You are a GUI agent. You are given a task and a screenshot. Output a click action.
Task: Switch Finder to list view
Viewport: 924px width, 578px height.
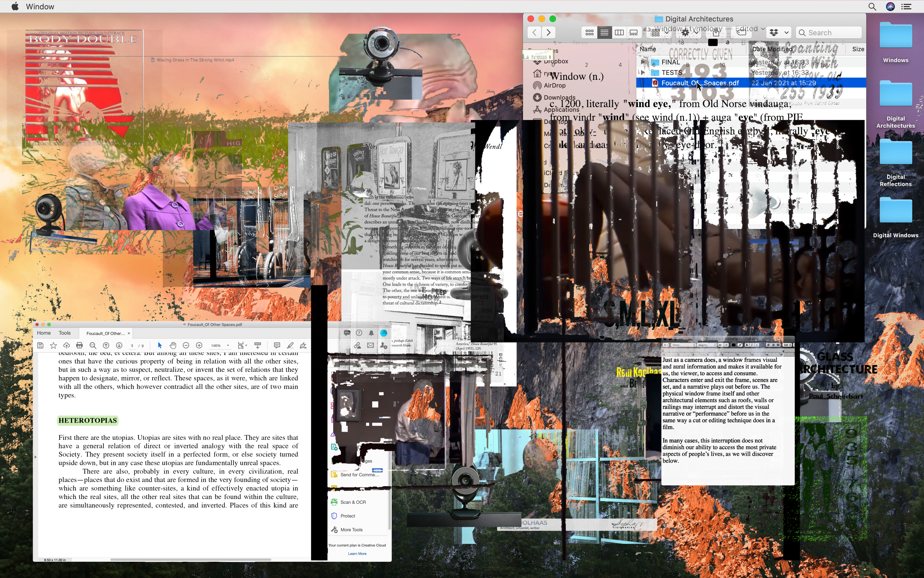604,32
